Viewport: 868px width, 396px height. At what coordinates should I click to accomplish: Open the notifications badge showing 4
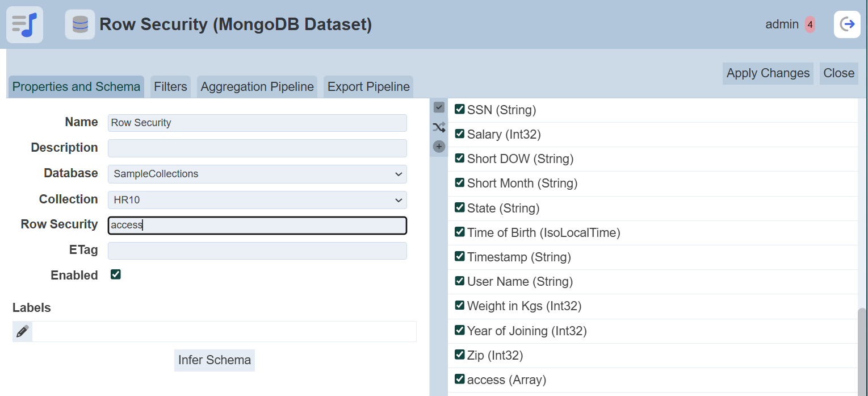[x=810, y=24]
